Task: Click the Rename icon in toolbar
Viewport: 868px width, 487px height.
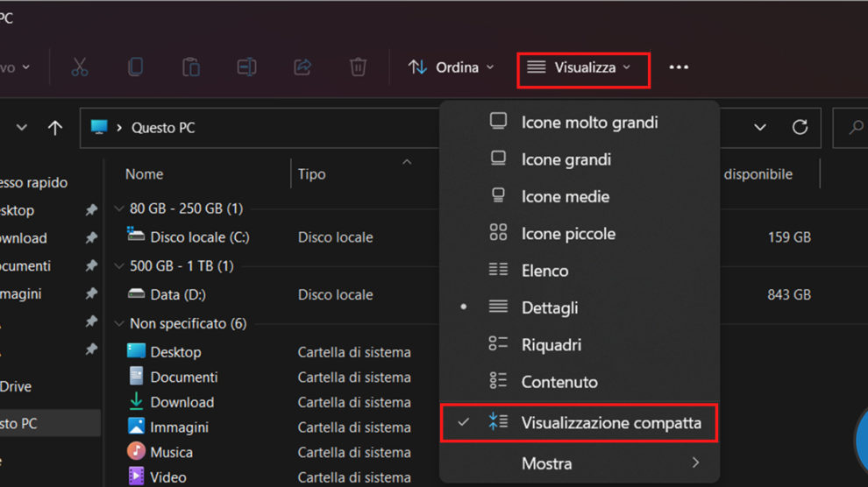Action: tap(246, 67)
